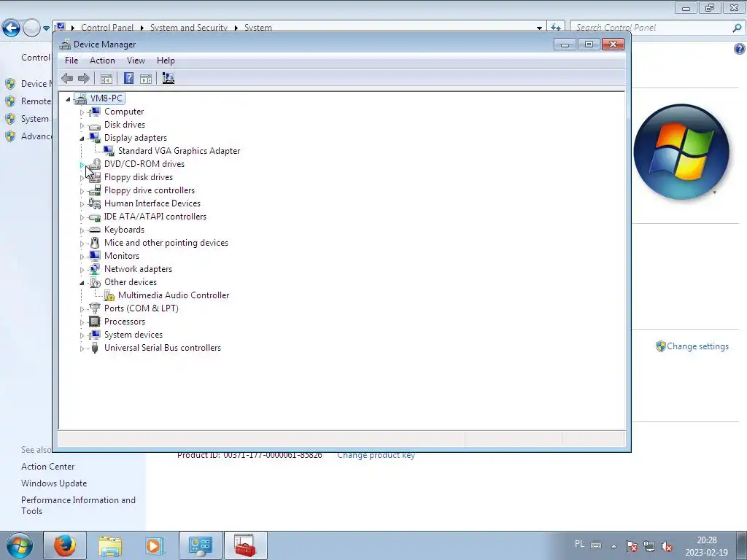747x560 pixels.
Task: Click the Windows Start button
Action: (x=20, y=545)
